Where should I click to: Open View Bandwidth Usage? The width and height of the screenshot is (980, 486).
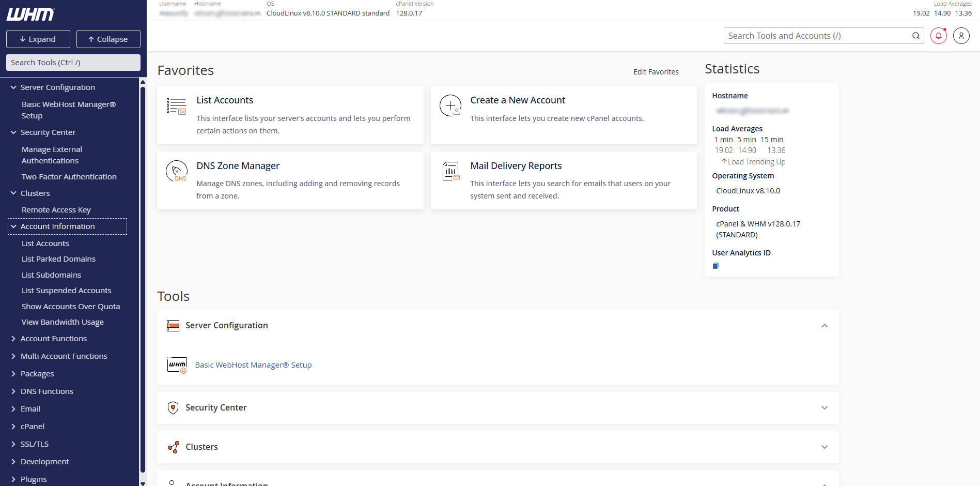[x=63, y=322]
